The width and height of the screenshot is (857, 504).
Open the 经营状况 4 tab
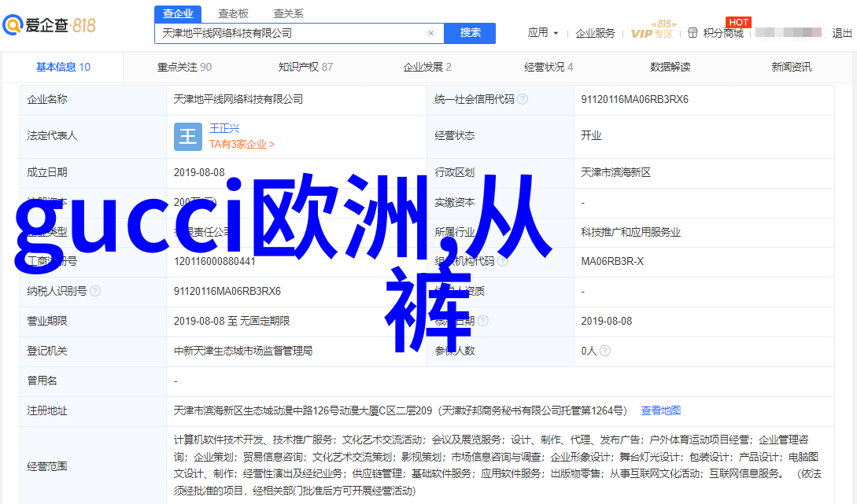pyautogui.click(x=549, y=67)
